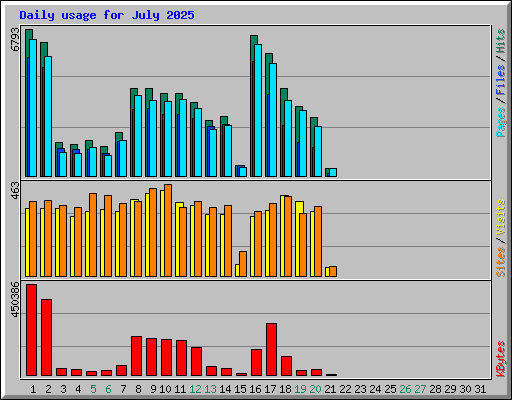This screenshot has width=512, height=400.
Task: Click day 19 weekend label
Action: pyautogui.click(x=300, y=389)
